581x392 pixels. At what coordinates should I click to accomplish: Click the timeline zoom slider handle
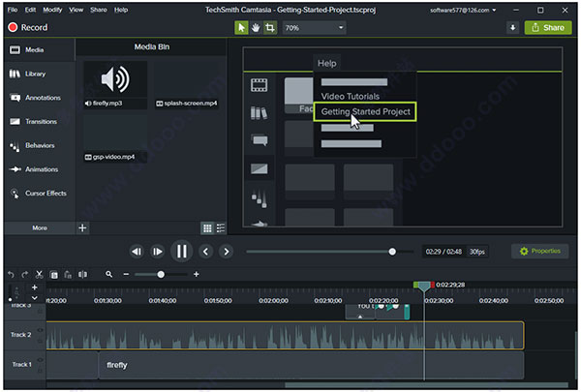click(161, 275)
